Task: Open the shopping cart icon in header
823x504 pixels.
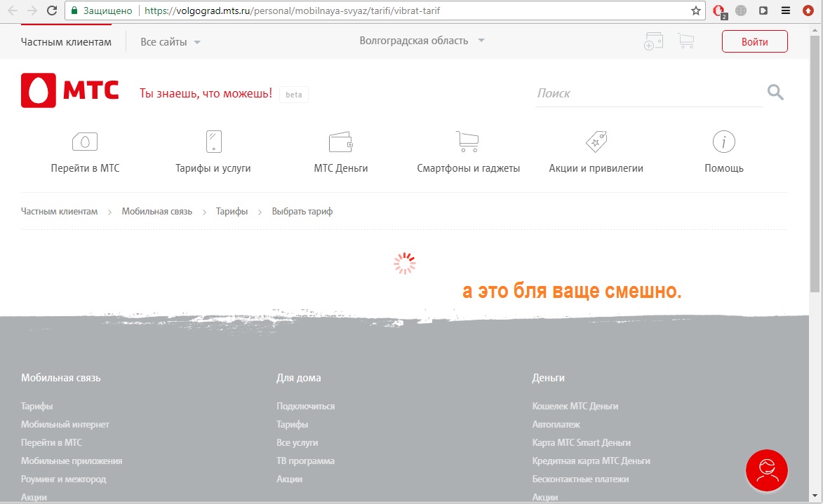Action: [685, 41]
